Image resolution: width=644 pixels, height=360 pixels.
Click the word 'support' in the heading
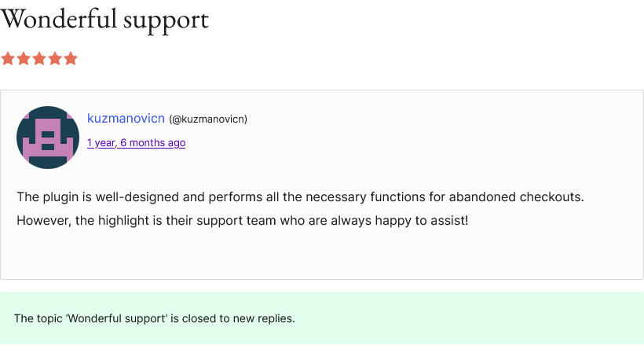(x=166, y=21)
